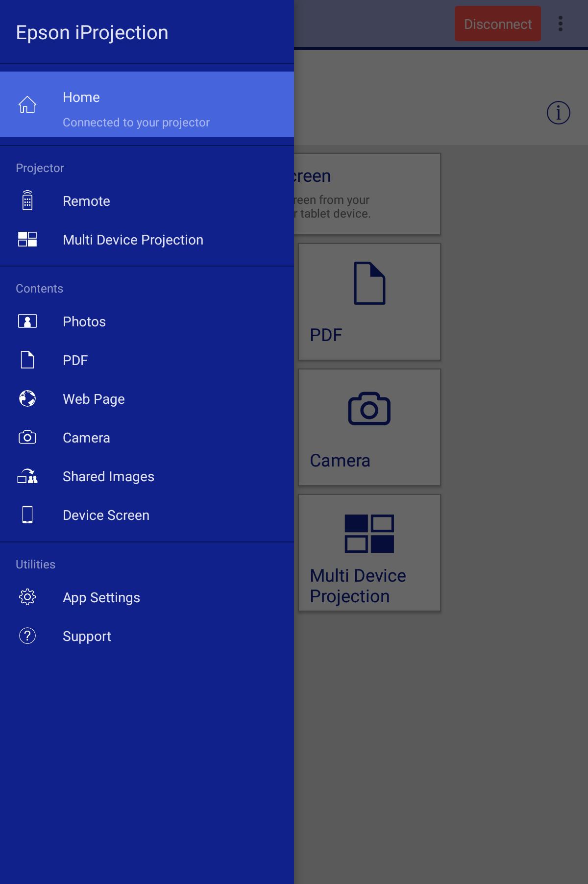Click the remote control icon
Viewport: 588px width, 884px height.
[27, 200]
